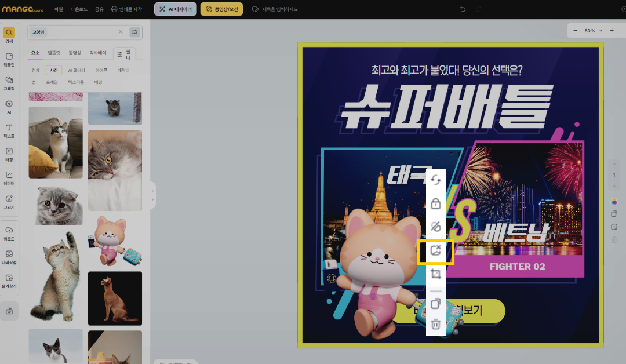Select the 캐릭터 category filter
Viewport: 626px width, 364px height.
(123, 70)
